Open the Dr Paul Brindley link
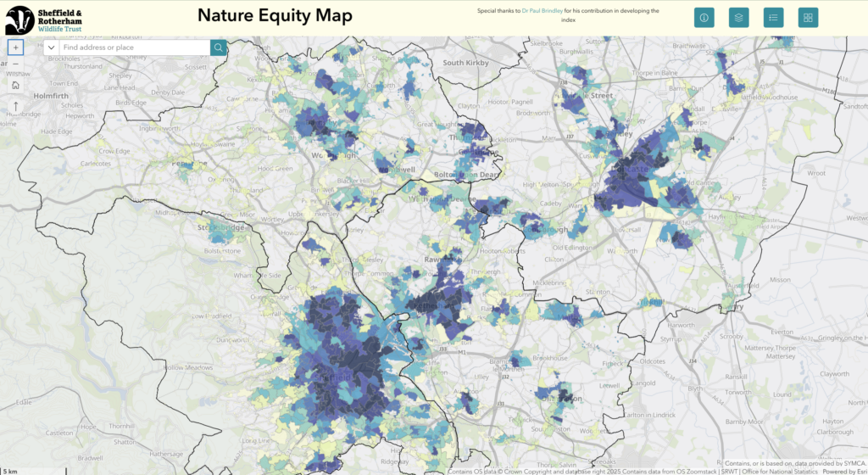This screenshot has height=475, width=868. [542, 10]
